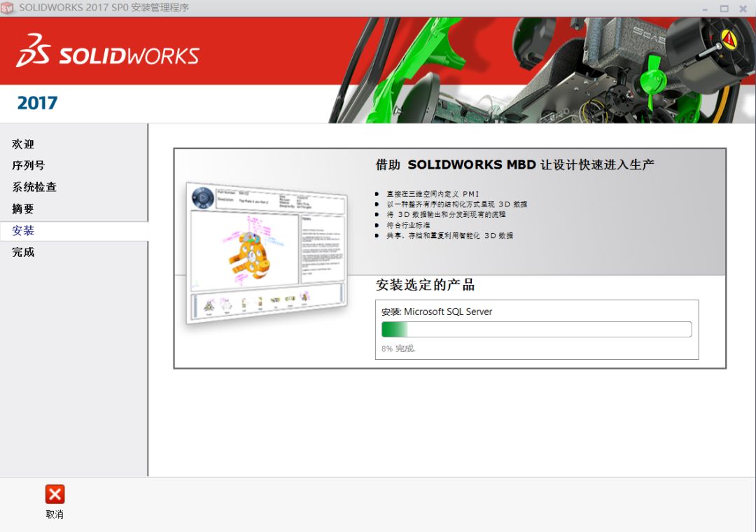Click the MBD drawing sheet preview image

[267, 253]
